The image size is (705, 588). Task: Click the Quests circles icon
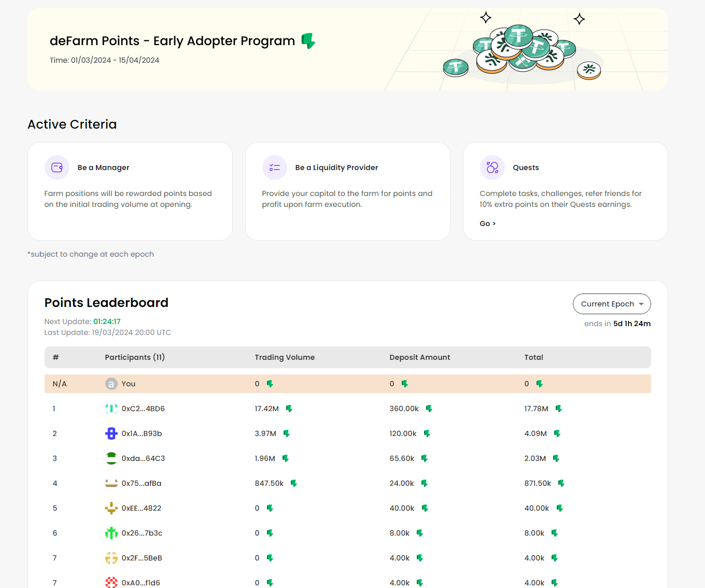click(492, 167)
